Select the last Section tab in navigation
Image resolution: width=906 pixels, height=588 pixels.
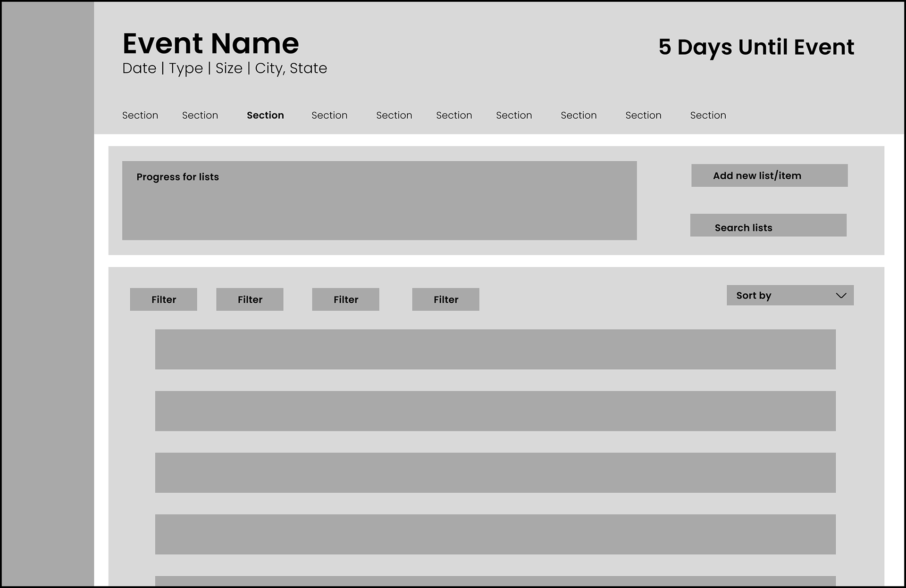coord(708,115)
